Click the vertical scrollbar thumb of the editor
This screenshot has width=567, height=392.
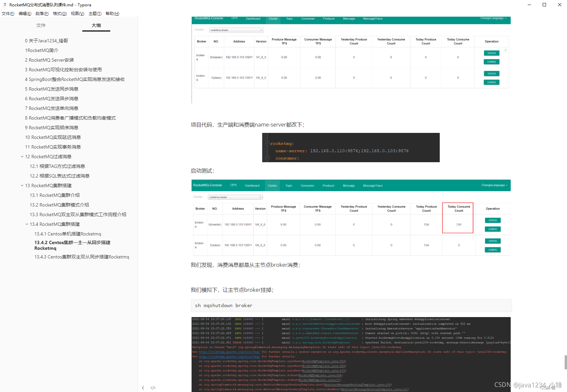pos(565,362)
